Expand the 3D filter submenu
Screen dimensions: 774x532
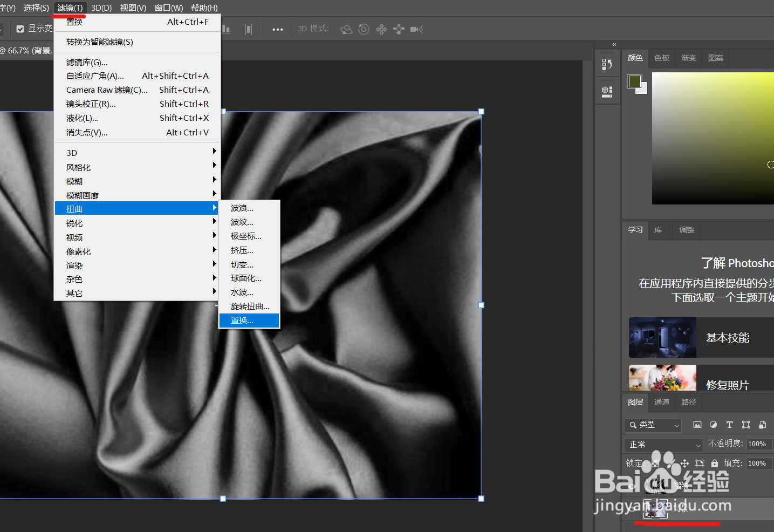[138, 153]
